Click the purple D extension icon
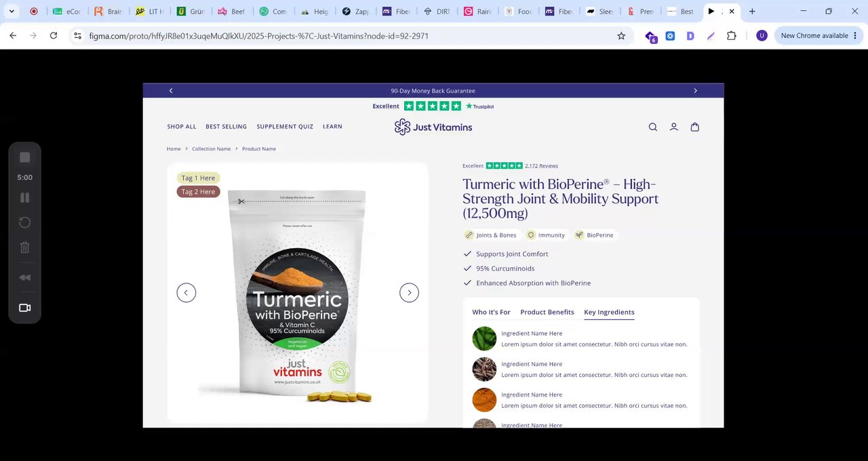 click(x=690, y=36)
